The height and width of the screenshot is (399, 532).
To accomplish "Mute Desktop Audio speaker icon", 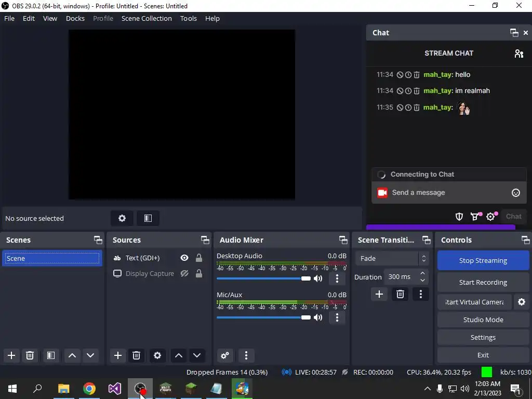I will pos(318,278).
